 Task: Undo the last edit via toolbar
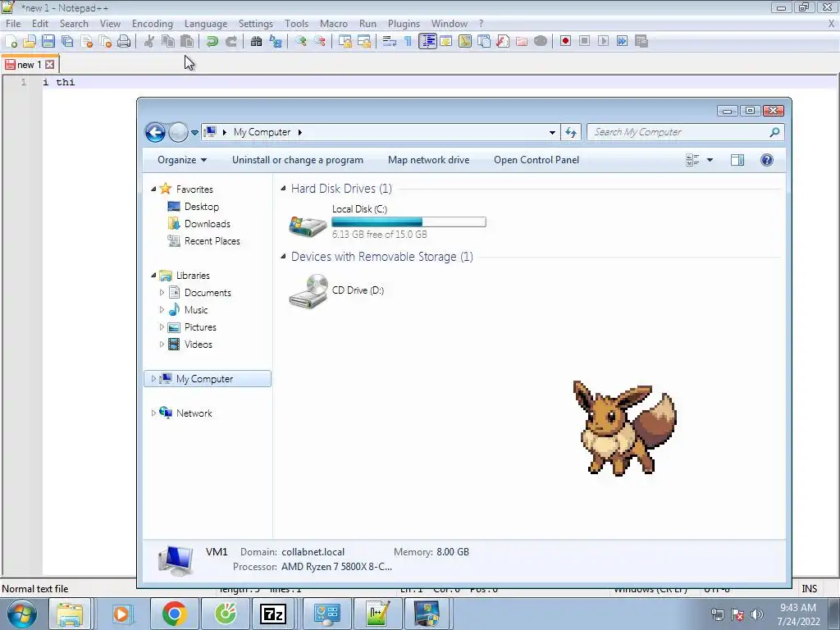click(212, 41)
